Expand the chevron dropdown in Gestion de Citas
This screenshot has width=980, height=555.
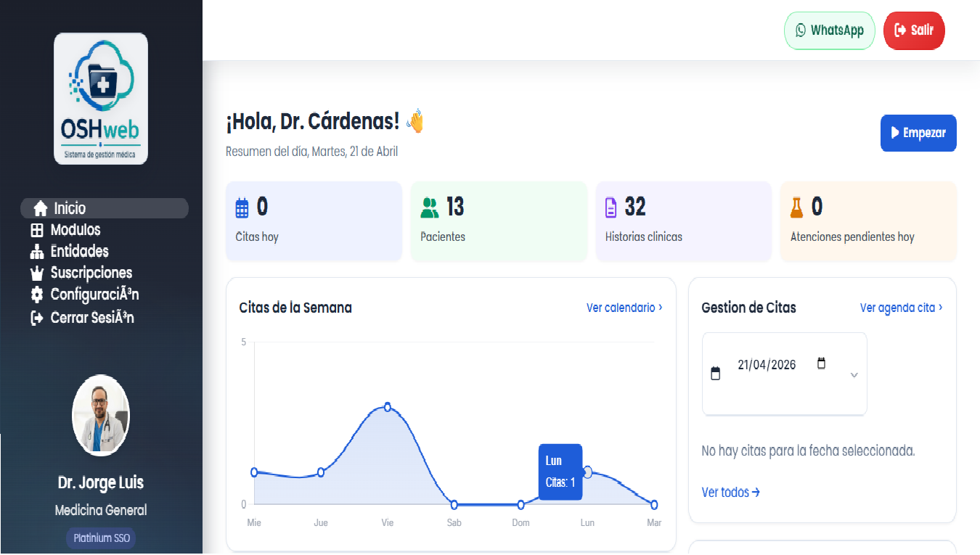click(x=854, y=375)
